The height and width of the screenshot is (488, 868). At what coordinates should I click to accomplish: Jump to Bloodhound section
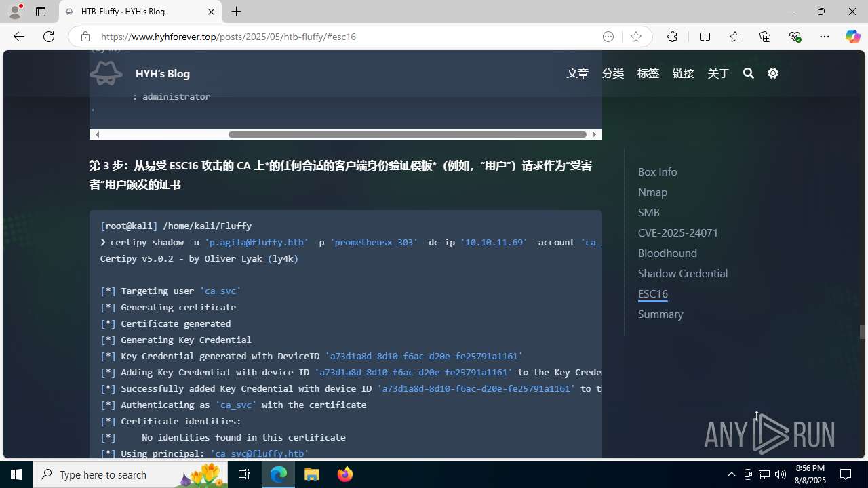[x=667, y=253]
